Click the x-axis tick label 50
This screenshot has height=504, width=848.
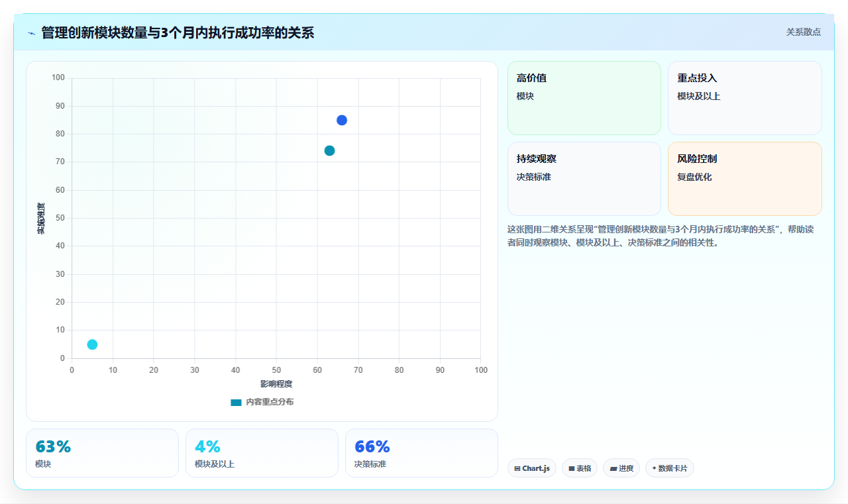coord(276,370)
